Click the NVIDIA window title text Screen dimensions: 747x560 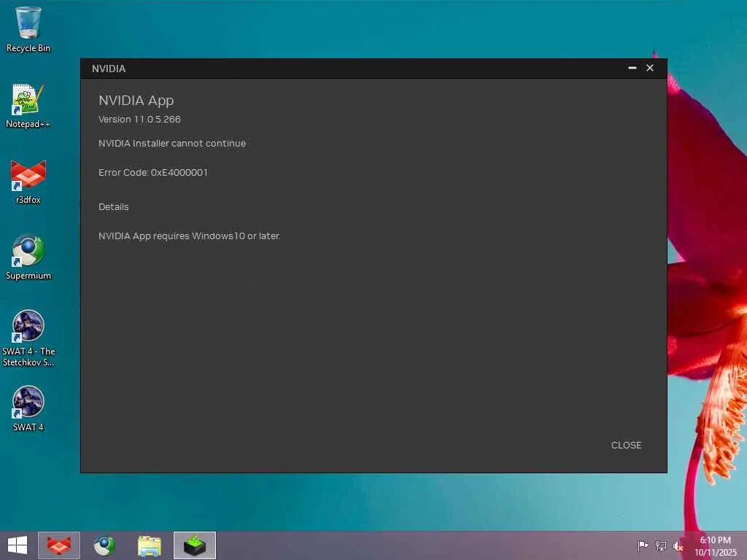(109, 69)
